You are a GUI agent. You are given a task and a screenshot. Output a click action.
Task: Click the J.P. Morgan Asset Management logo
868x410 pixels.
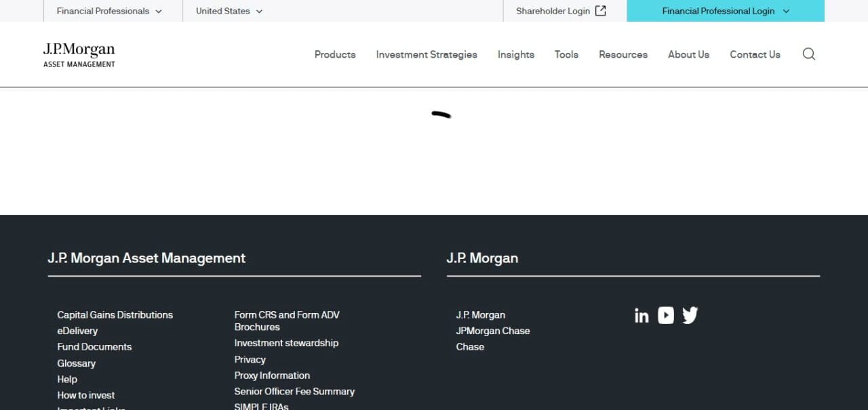coord(79,55)
